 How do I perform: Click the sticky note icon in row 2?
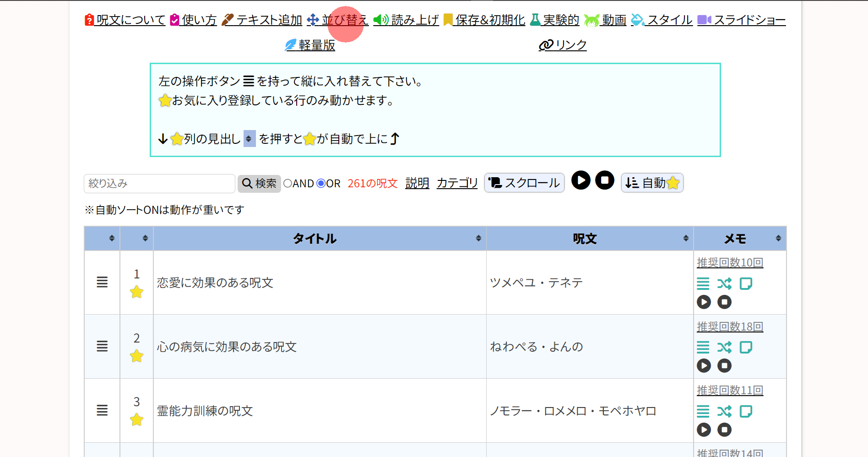coord(746,348)
